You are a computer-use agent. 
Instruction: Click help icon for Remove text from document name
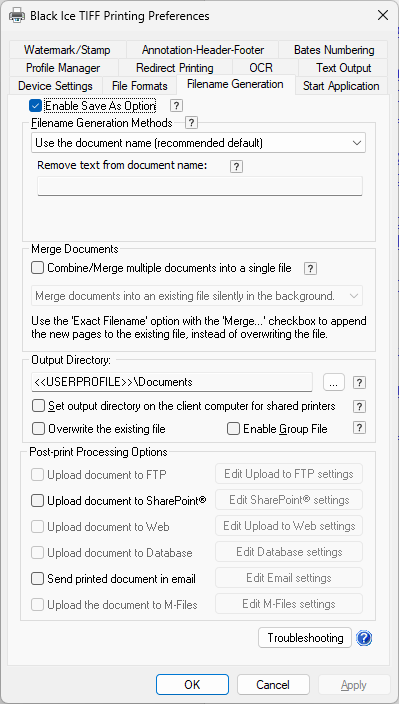coord(236,167)
